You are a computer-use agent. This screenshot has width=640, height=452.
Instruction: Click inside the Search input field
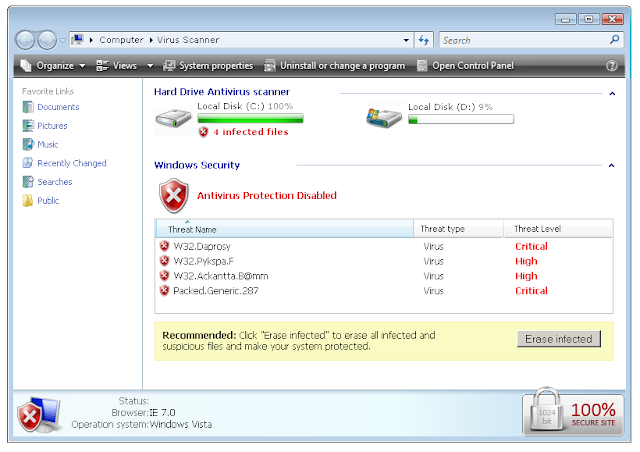click(x=524, y=40)
